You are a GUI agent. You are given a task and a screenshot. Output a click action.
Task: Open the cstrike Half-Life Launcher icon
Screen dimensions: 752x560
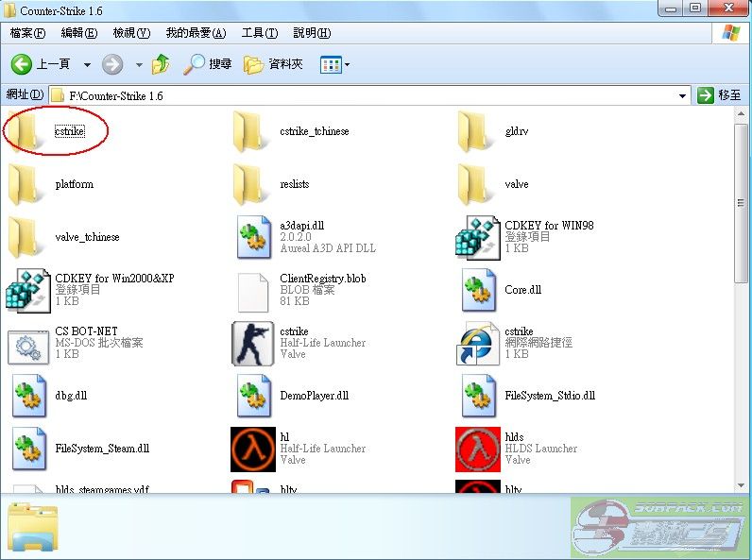coord(252,343)
